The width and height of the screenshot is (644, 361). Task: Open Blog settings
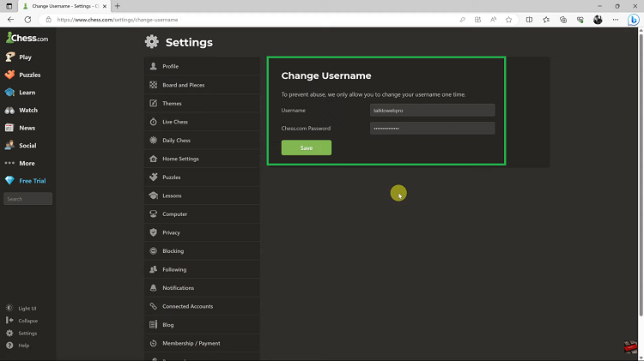pyautogui.click(x=202, y=324)
